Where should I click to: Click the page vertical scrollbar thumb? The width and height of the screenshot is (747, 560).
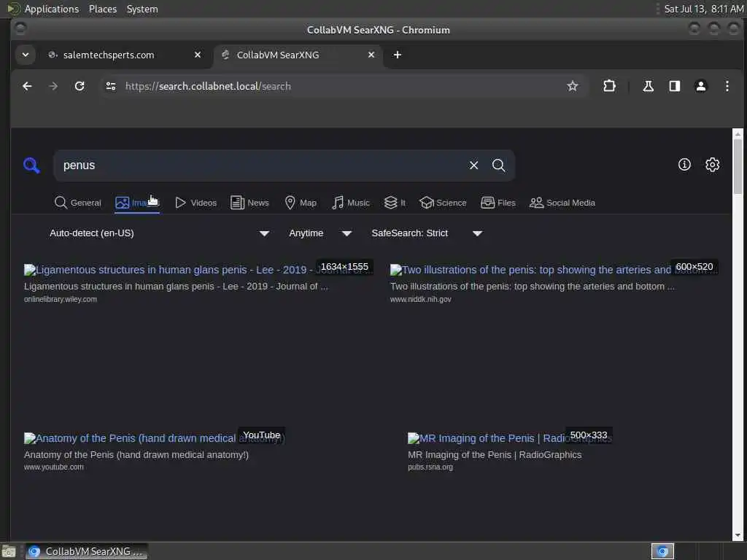pyautogui.click(x=738, y=167)
